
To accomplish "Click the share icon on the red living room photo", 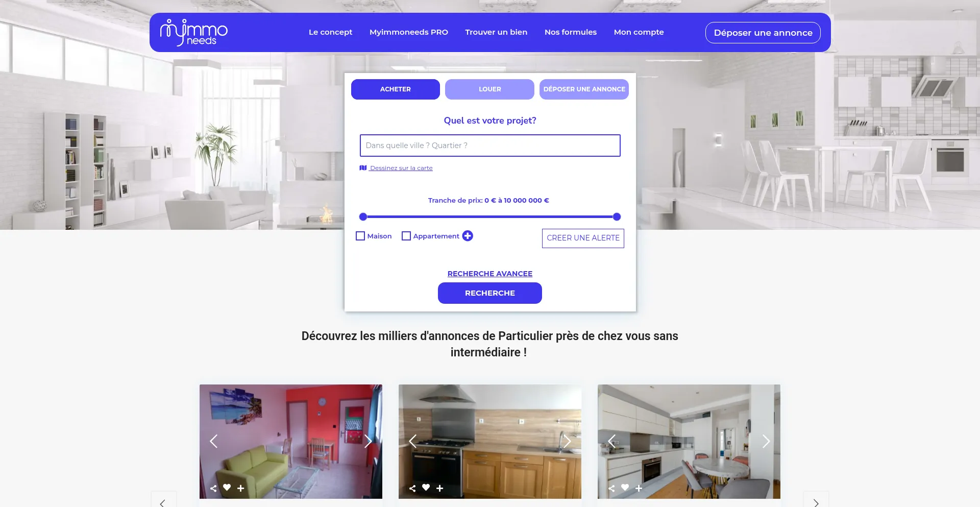I will coord(213,488).
